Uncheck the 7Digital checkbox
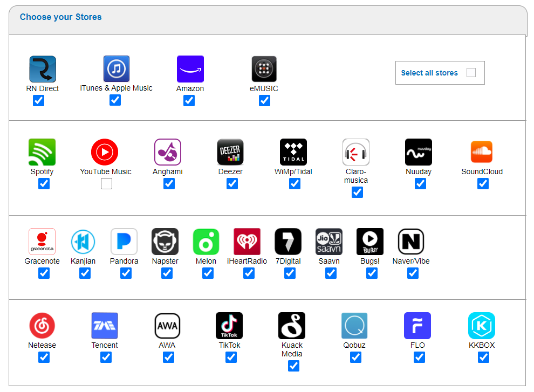534x392 pixels. (290, 273)
